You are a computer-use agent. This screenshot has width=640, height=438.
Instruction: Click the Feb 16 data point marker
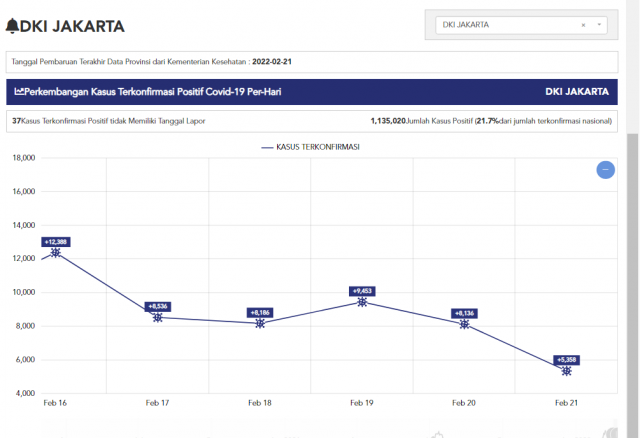pos(56,253)
